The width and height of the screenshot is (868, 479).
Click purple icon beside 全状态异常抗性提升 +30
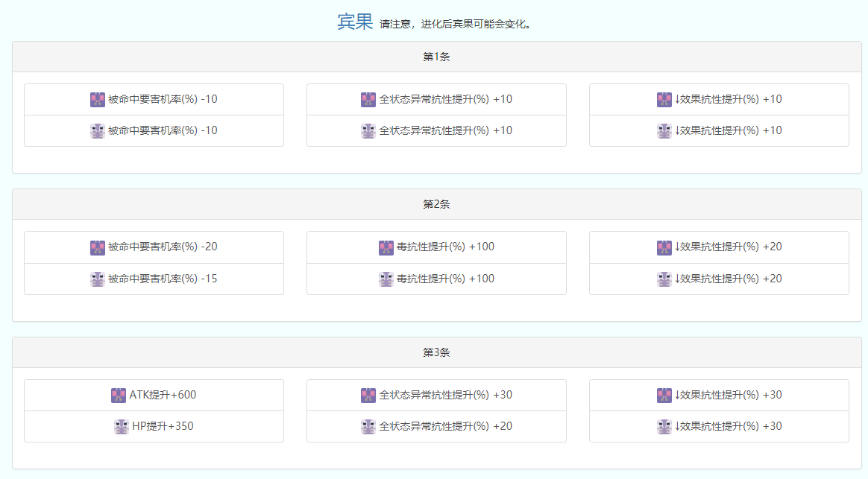[x=368, y=396]
